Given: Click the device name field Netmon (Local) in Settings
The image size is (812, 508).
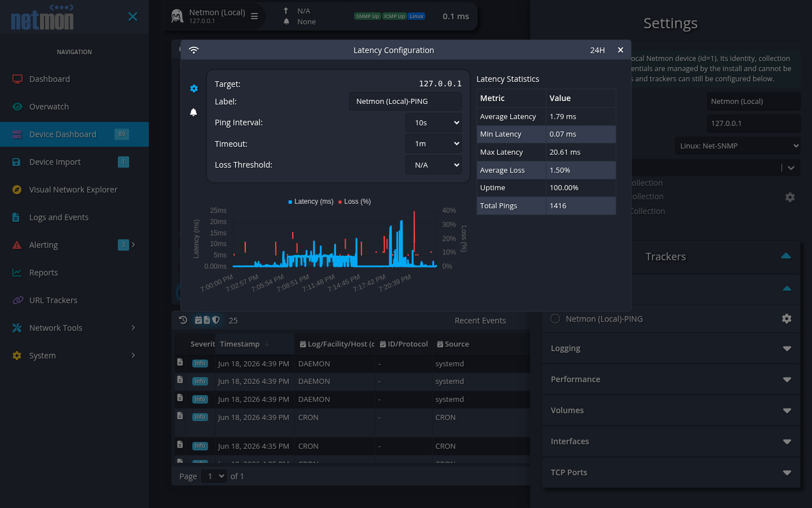Looking at the screenshot, I should pos(753,102).
